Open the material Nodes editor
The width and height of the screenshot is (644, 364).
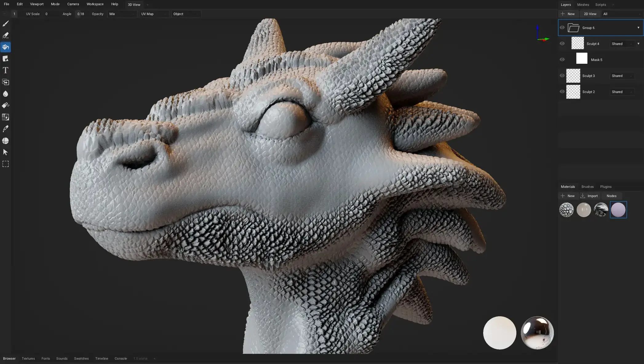pos(611,196)
